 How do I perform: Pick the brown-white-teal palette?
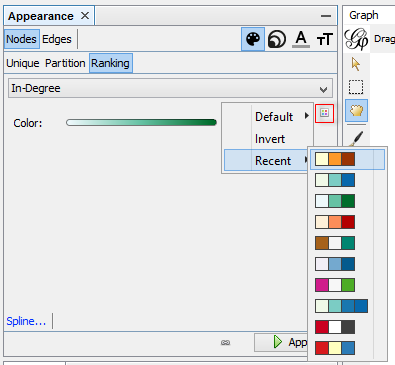[335, 243]
